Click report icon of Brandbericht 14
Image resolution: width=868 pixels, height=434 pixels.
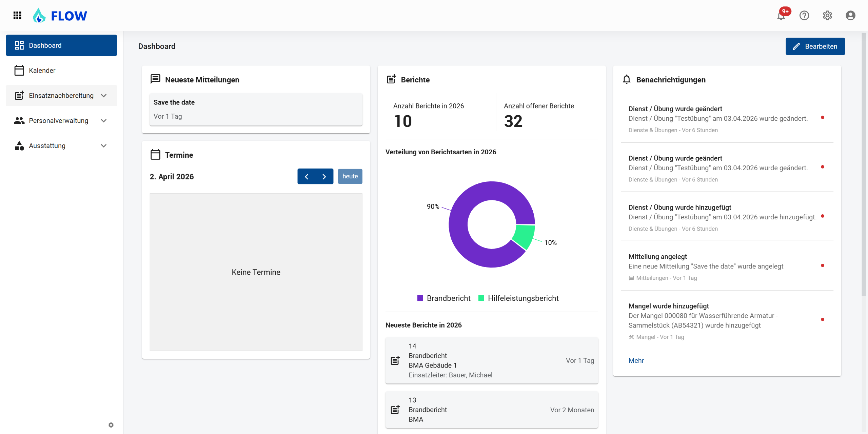click(395, 360)
